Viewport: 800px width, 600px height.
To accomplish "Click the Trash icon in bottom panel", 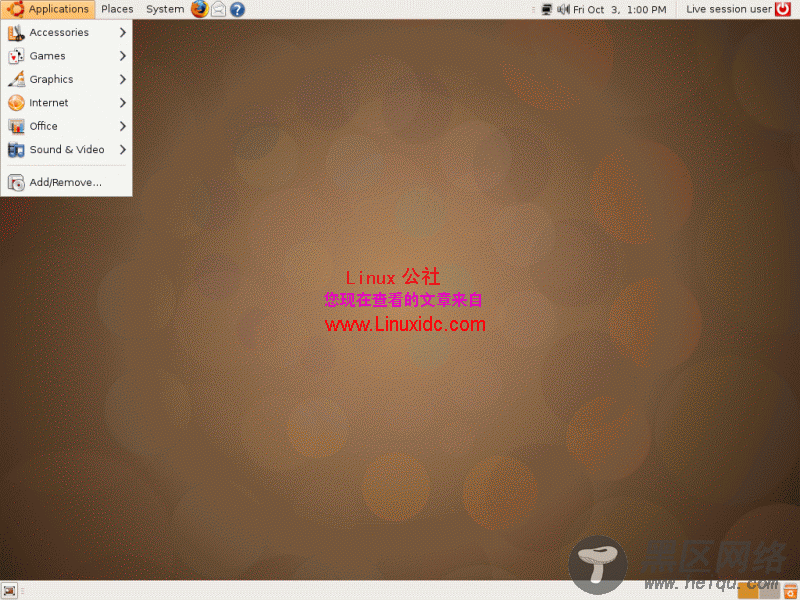I will pyautogui.click(x=790, y=591).
